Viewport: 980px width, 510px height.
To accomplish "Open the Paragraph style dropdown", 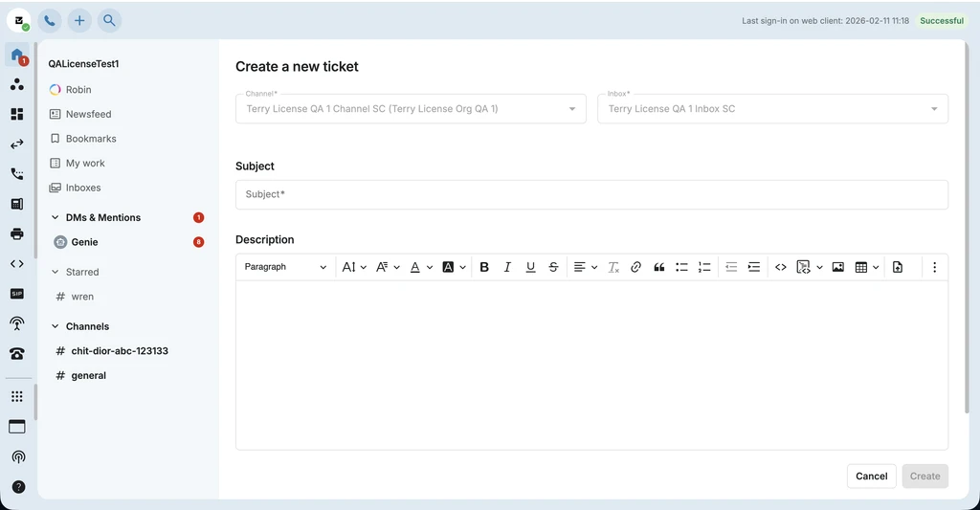I will [285, 267].
